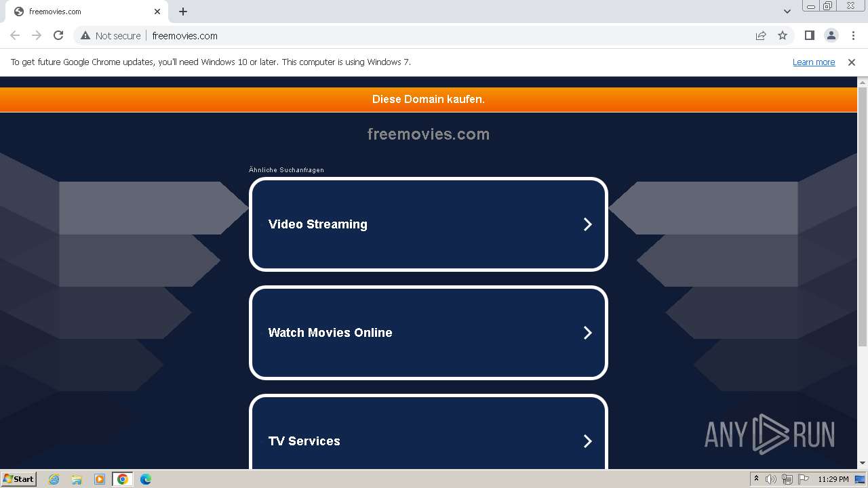
Task: Click Diese Domain kaufen banner
Action: tap(429, 99)
